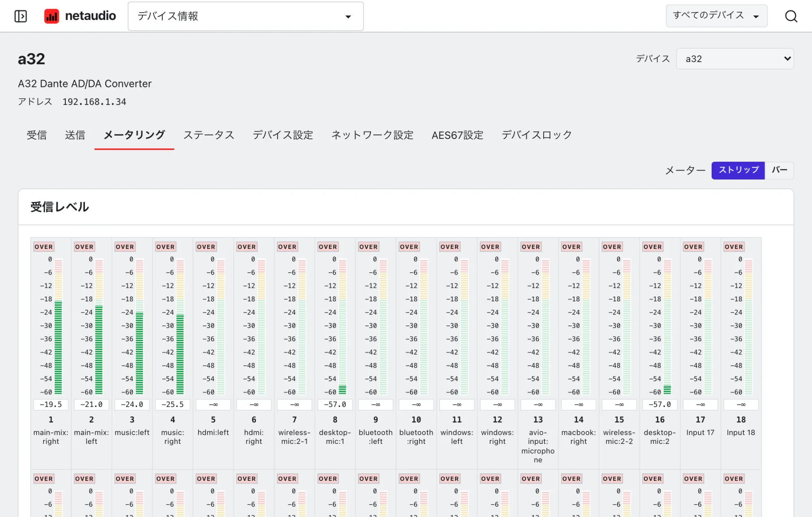
Task: Open the ネットワーク設定 tab
Action: pos(372,135)
